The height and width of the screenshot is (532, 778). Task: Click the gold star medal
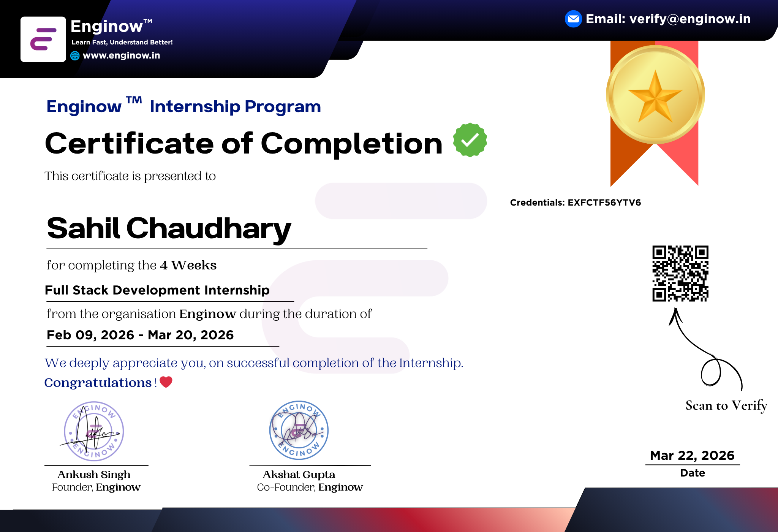(x=655, y=95)
